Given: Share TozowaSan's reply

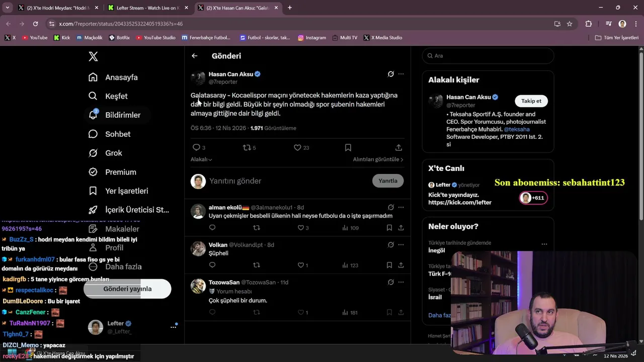Looking at the screenshot, I should [x=401, y=312].
